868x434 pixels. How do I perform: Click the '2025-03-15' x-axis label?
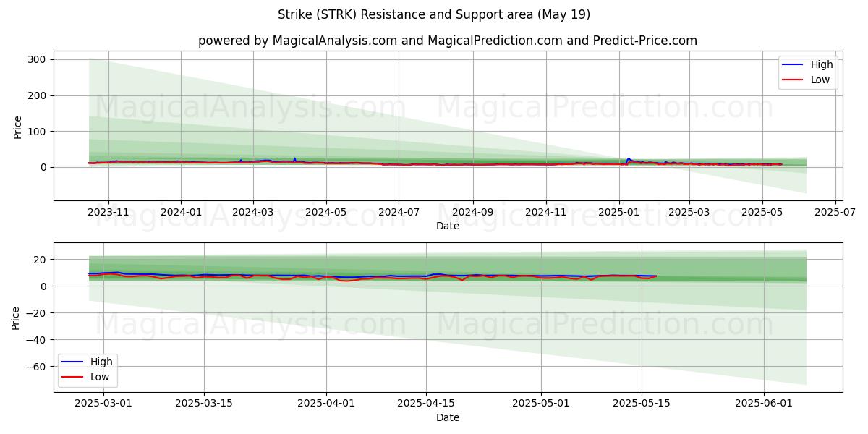[203, 405]
